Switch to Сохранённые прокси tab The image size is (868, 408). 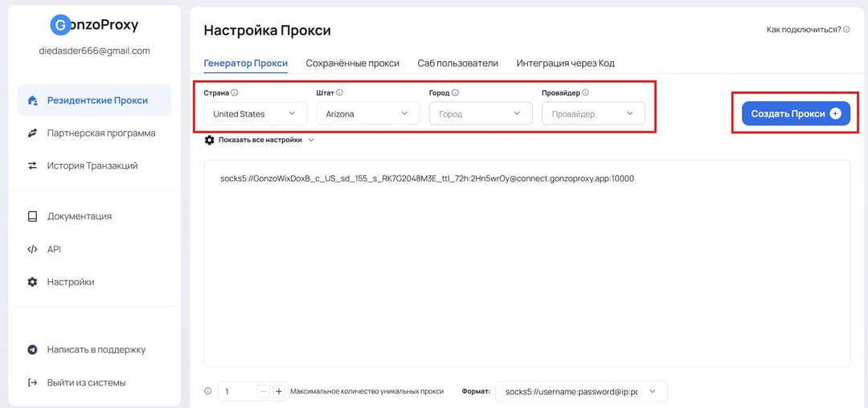353,63
